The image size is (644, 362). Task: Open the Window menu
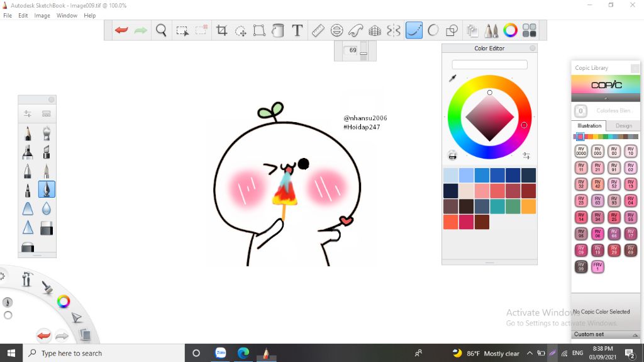[x=67, y=16]
